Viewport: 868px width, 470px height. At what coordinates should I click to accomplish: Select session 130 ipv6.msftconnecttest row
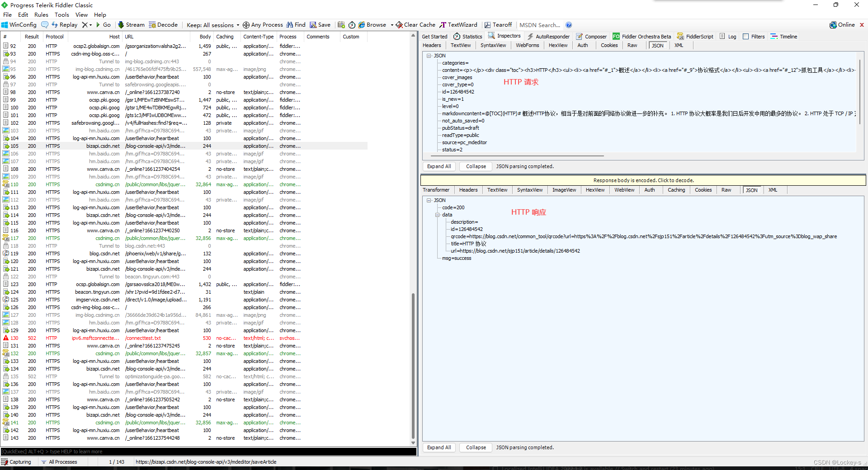[184, 338]
